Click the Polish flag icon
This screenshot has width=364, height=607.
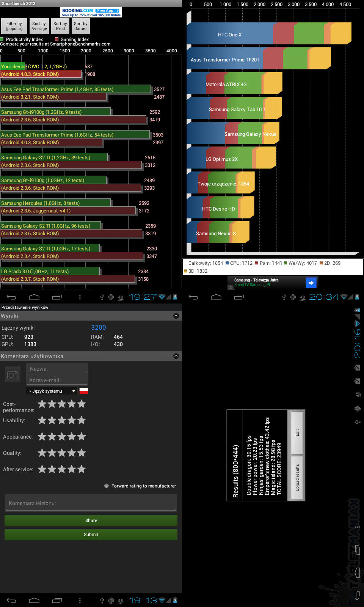point(84,391)
